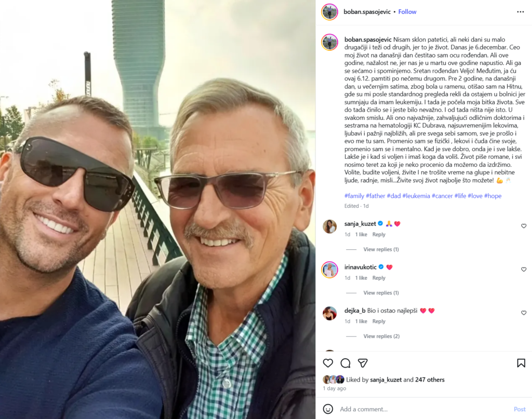Open boban.spasojevic profile picture in header
Viewport: 532px width, 419px height.
[329, 12]
